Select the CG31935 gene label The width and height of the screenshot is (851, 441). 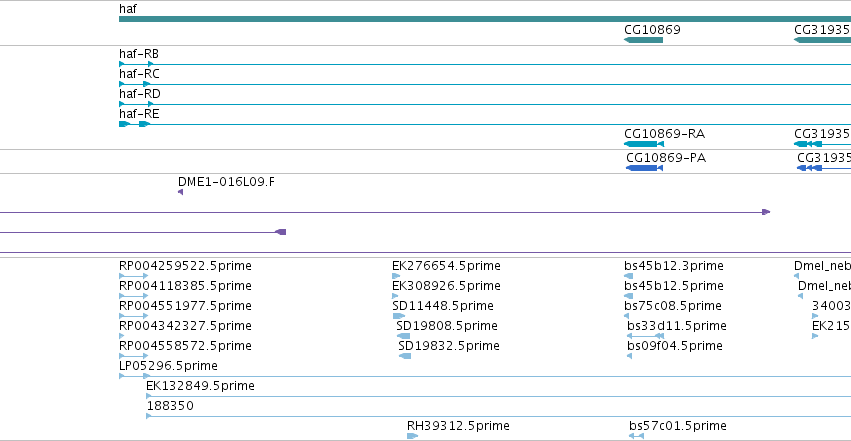coord(822,30)
